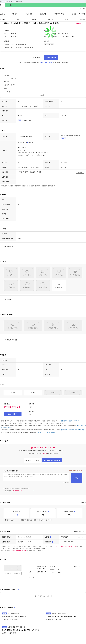Click the 교육비 지원 welfare icon
86x644 pixels.
tap(59, 273)
